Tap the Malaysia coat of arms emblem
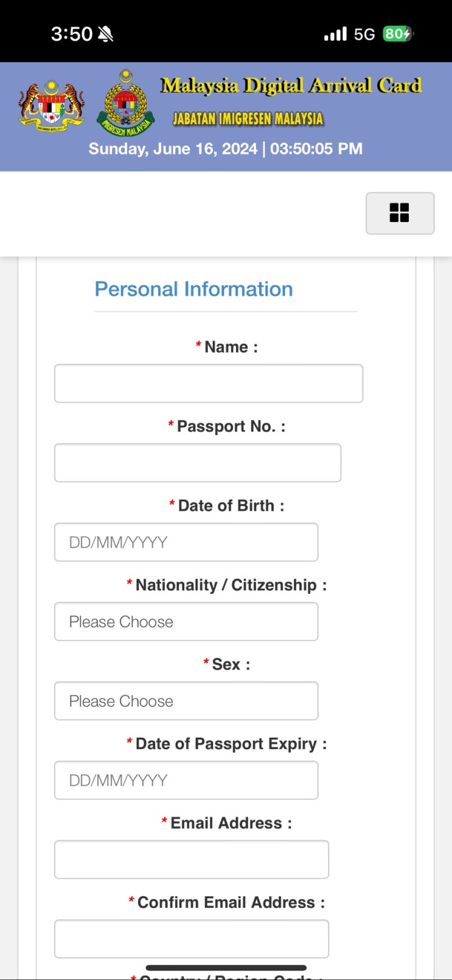This screenshot has height=980, width=452. coord(51,105)
